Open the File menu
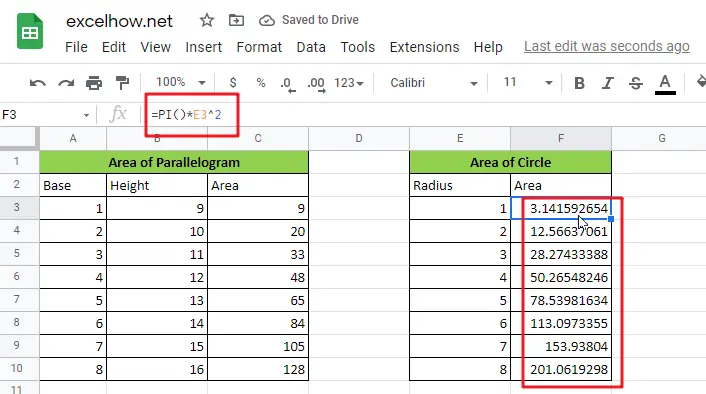706x394 pixels. click(x=76, y=47)
